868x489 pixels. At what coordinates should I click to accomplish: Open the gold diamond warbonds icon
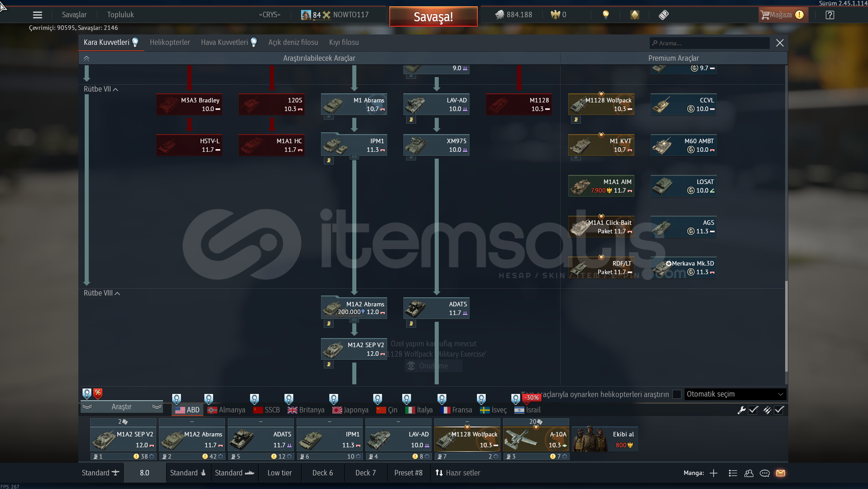[x=635, y=15]
